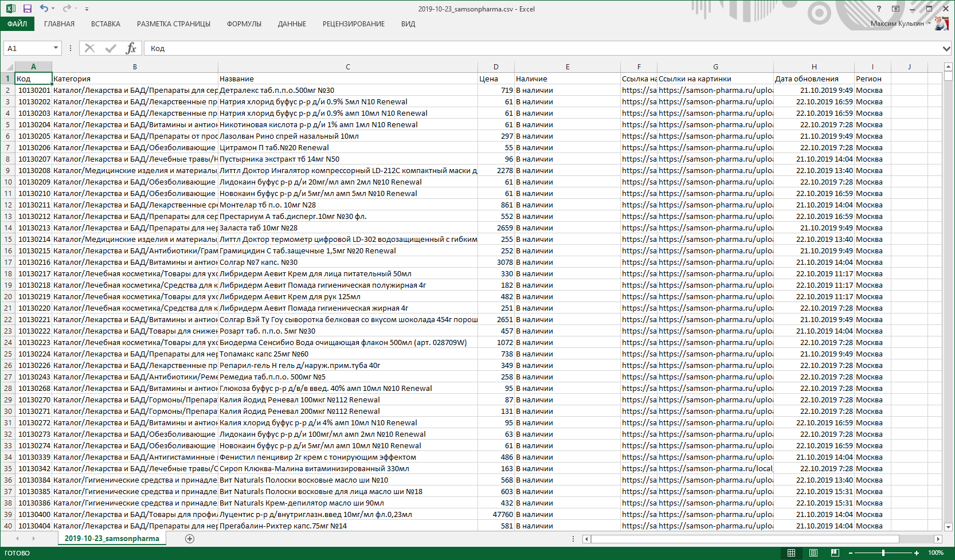The image size is (955, 560).
Task: Select row 10 header
Action: point(7,182)
